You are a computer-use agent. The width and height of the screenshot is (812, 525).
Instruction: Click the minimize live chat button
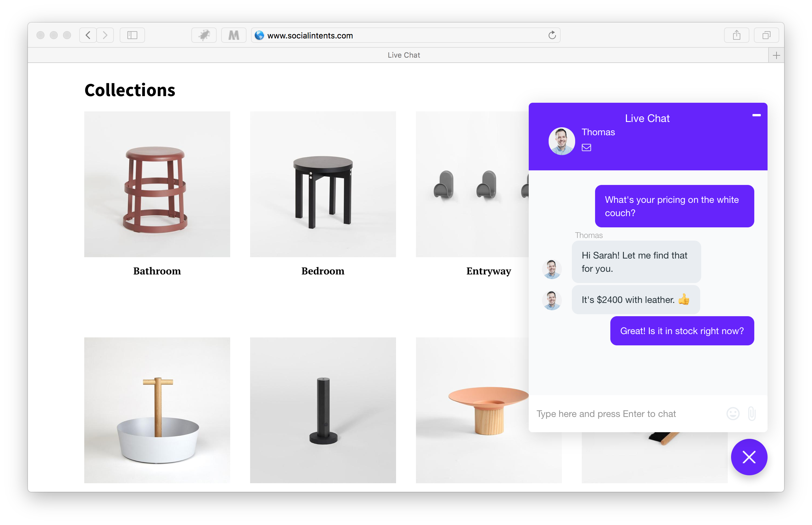coord(756,115)
